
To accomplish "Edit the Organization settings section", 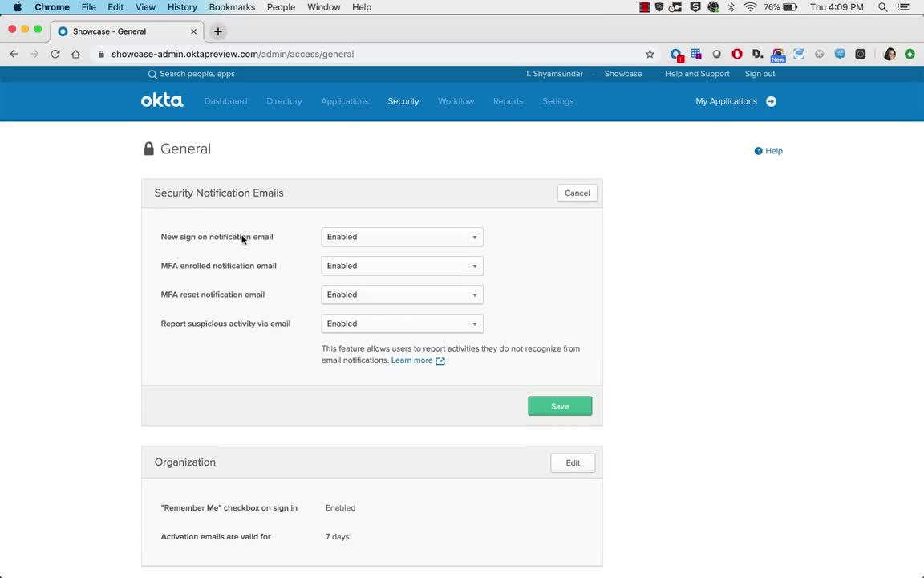I will tap(573, 463).
